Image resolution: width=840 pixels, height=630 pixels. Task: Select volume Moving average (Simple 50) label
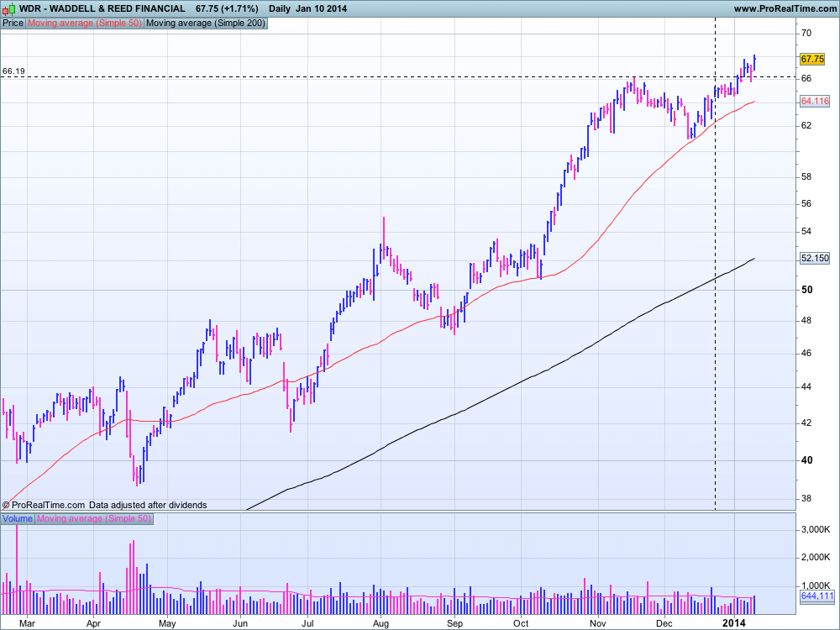(x=94, y=519)
